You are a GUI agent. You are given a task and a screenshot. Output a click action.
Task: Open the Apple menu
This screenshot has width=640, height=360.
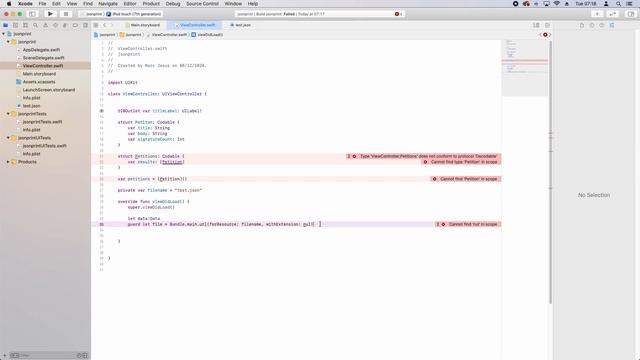(x=9, y=4)
